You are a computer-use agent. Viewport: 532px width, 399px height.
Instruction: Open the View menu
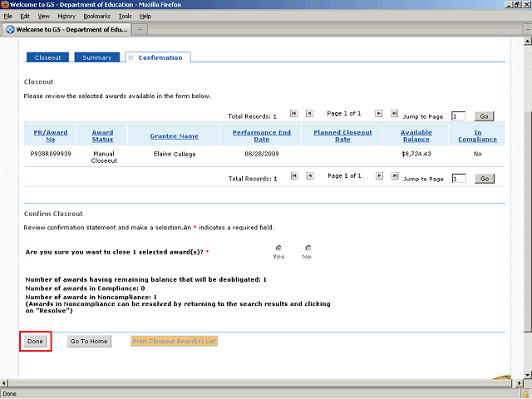tap(44, 17)
